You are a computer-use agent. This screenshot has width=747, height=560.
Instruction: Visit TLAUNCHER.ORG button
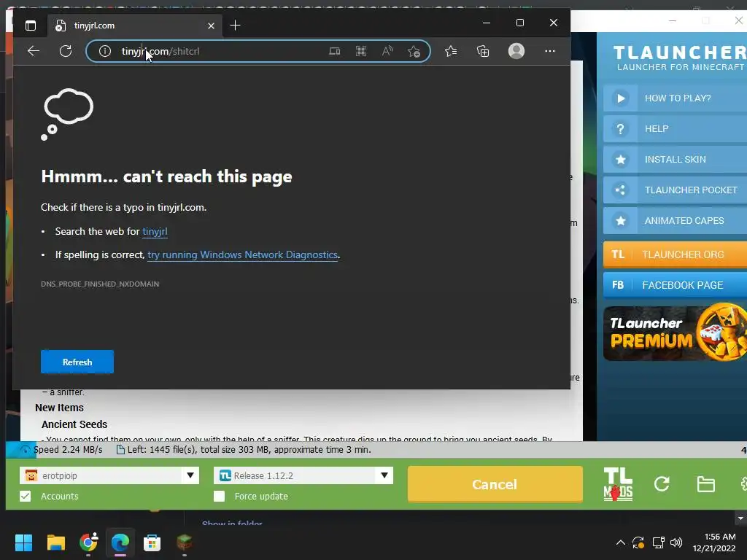pyautogui.click(x=675, y=254)
